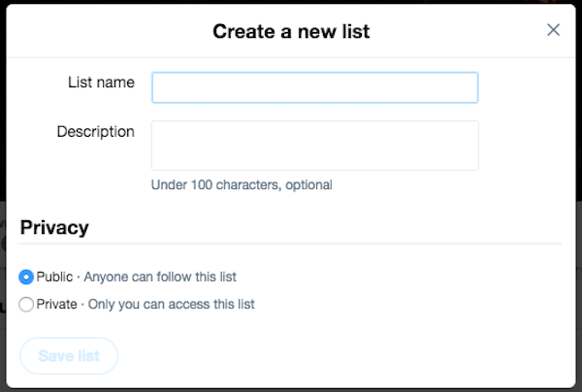Select the Public radio button
The width and height of the screenshot is (582, 392).
pos(26,277)
